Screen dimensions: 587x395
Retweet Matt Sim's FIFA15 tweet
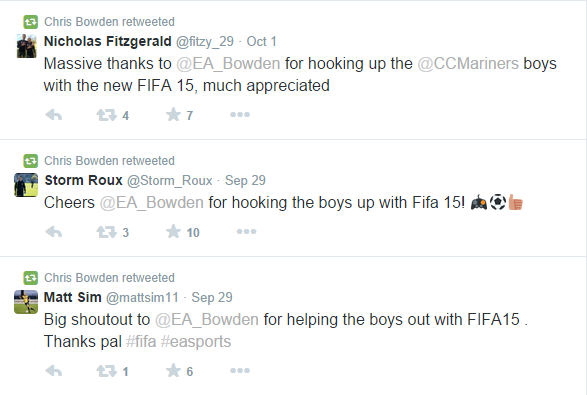pos(107,371)
